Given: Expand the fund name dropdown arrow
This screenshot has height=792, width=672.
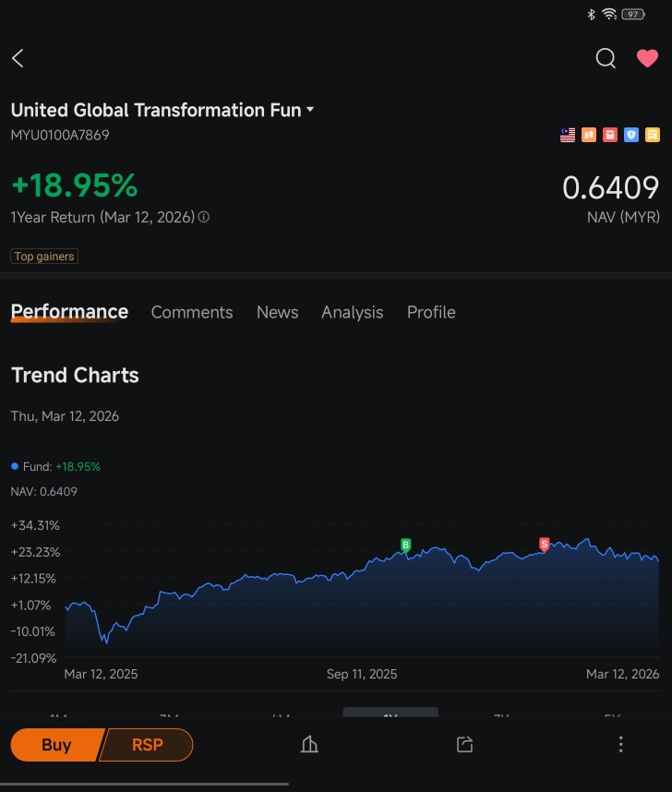Looking at the screenshot, I should (x=310, y=109).
